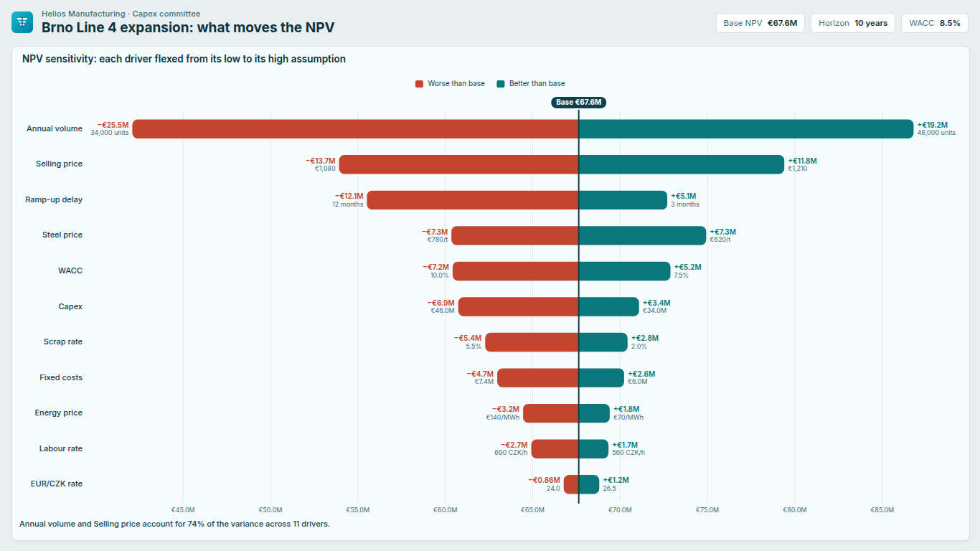
Task: Click the 'Ramp-up delay' row label
Action: point(54,200)
